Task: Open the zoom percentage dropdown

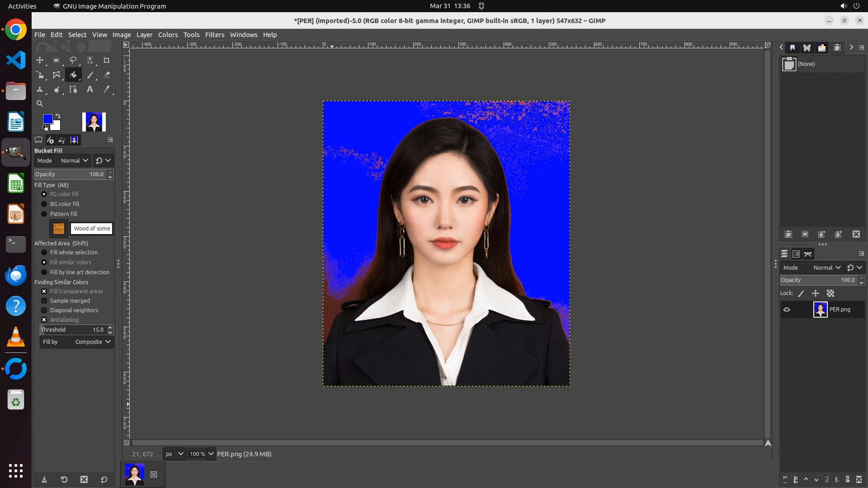Action: click(x=211, y=454)
